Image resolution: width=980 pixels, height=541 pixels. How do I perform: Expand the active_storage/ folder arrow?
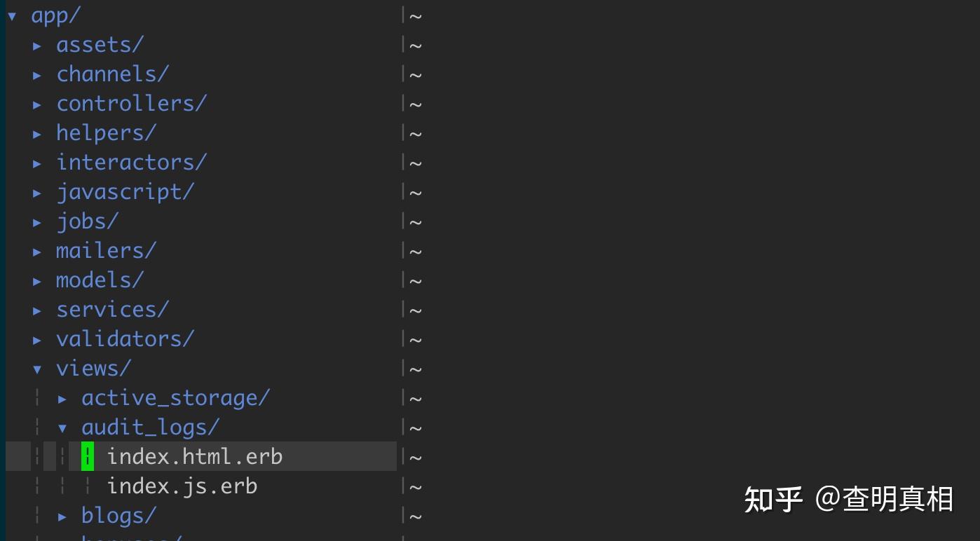point(62,399)
